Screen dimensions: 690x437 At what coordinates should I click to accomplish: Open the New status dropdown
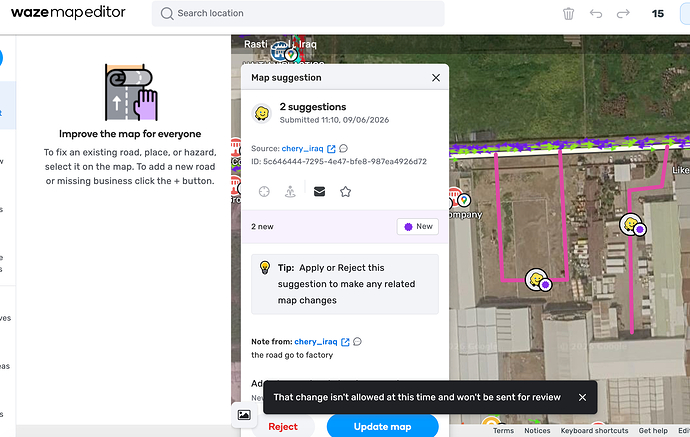pyautogui.click(x=418, y=227)
